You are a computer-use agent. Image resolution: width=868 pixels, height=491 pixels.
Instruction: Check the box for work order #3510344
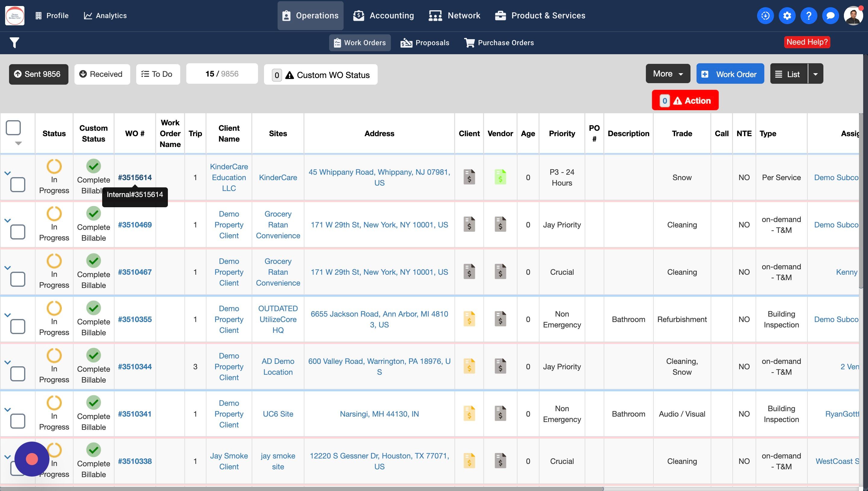[17, 374]
